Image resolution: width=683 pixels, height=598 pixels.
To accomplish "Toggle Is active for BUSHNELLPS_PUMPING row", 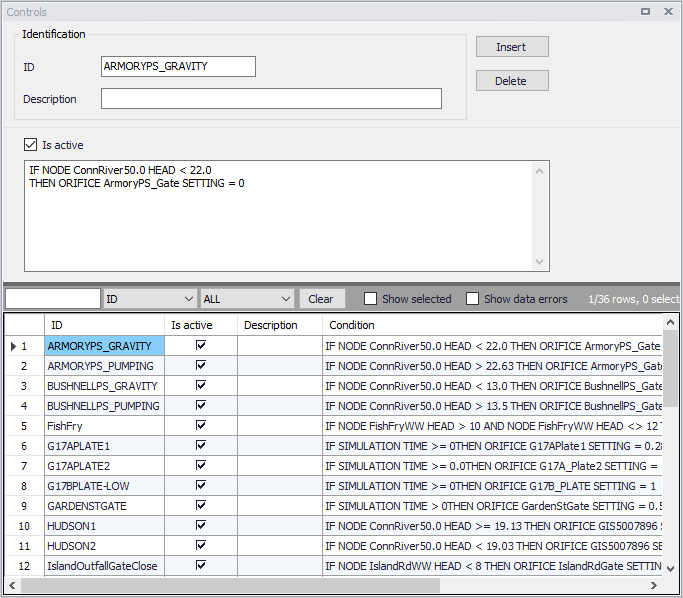I will [x=201, y=405].
